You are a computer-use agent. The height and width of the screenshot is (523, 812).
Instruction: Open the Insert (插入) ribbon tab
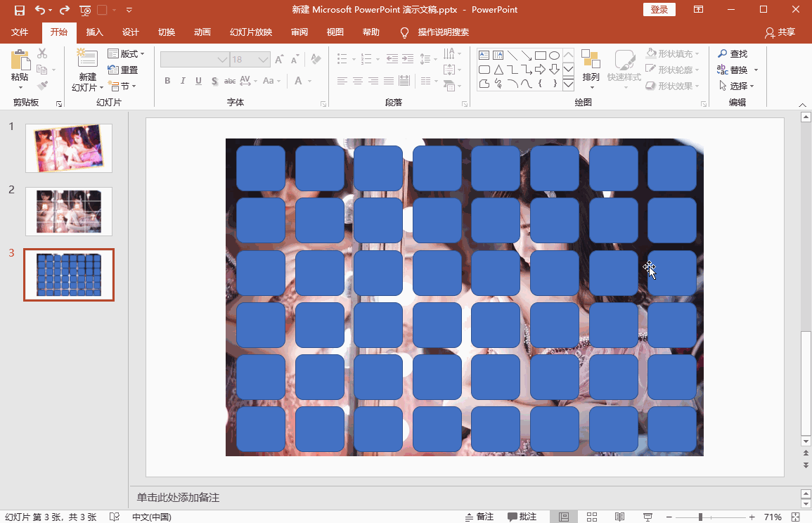94,32
